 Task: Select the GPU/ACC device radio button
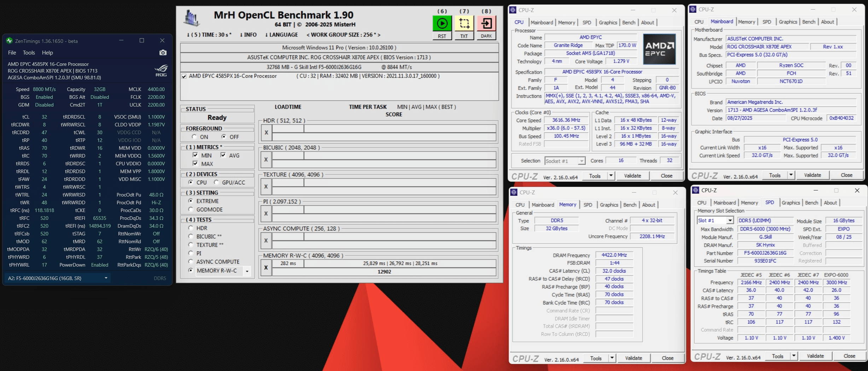pos(216,182)
